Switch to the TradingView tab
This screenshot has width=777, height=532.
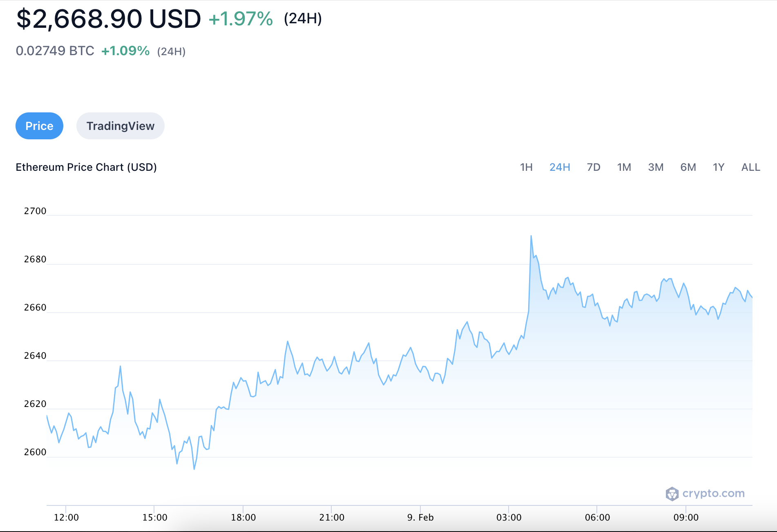120,126
